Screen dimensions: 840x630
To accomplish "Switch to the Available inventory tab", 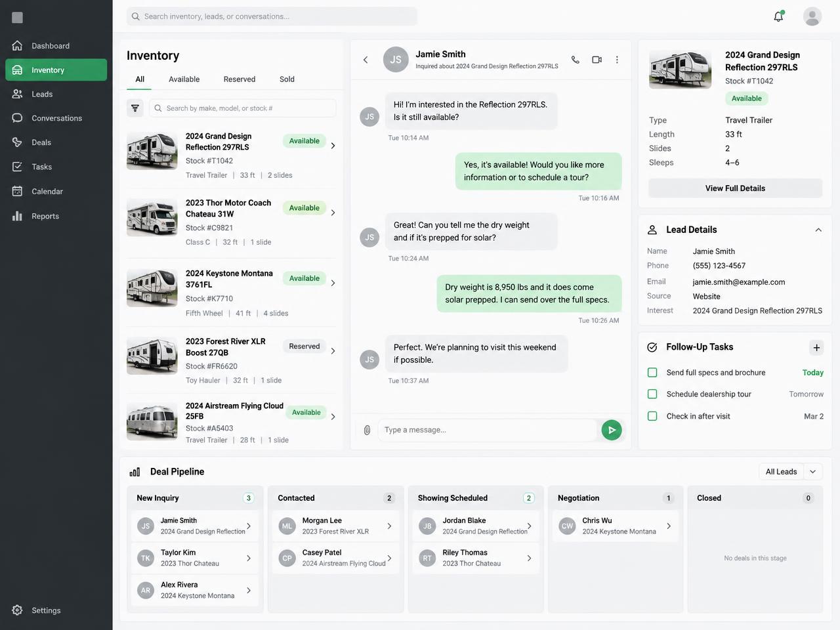I will coord(184,79).
